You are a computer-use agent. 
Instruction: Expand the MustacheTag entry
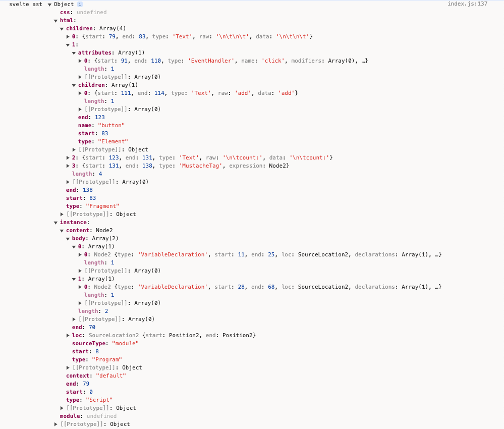click(68, 166)
